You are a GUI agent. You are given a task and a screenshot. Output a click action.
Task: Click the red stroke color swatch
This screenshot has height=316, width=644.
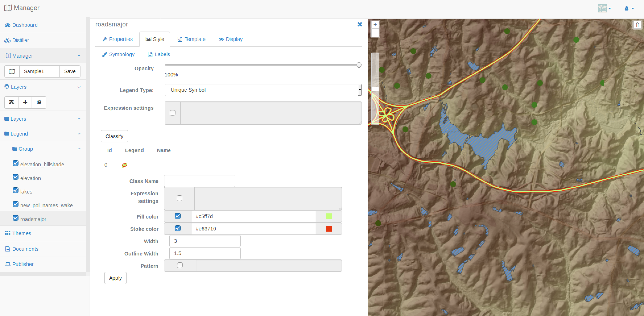click(329, 228)
